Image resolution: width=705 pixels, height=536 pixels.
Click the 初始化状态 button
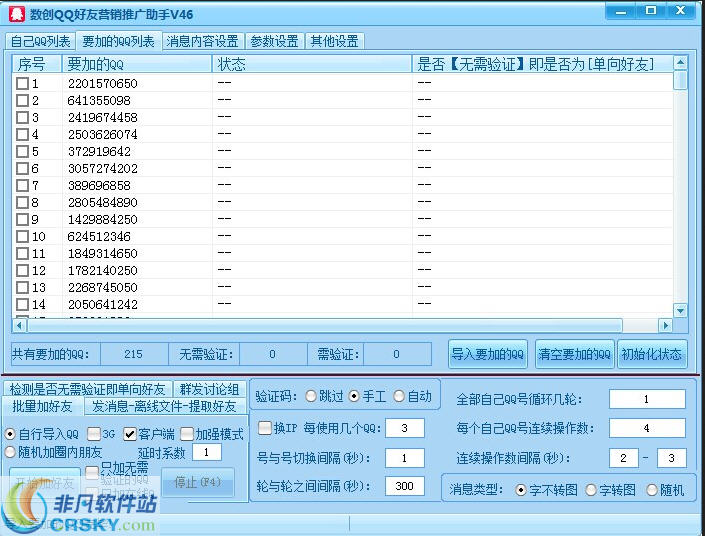[x=652, y=354]
